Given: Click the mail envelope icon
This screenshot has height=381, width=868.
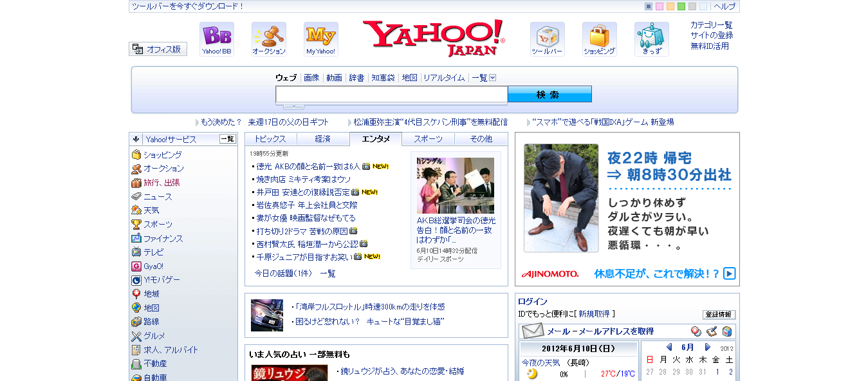Looking at the screenshot, I should (533, 331).
